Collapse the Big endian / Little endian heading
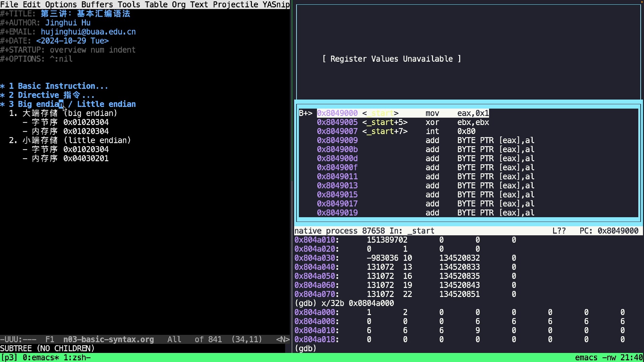 [x=76, y=104]
